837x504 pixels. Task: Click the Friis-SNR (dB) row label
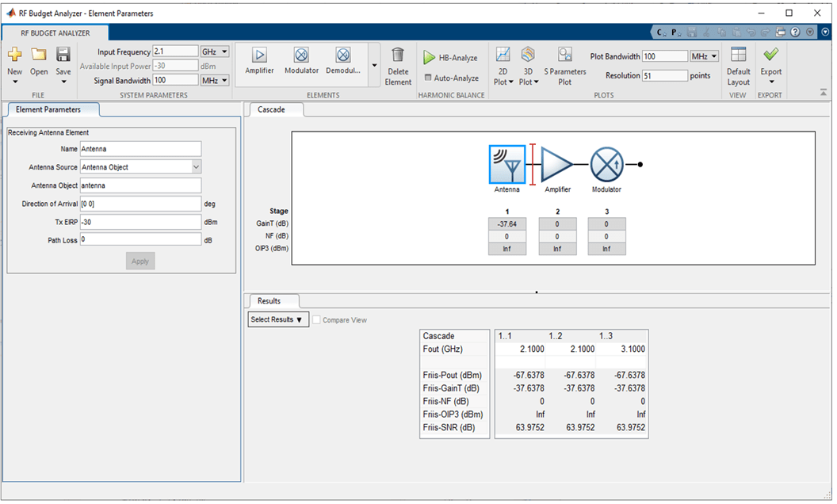[449, 427]
